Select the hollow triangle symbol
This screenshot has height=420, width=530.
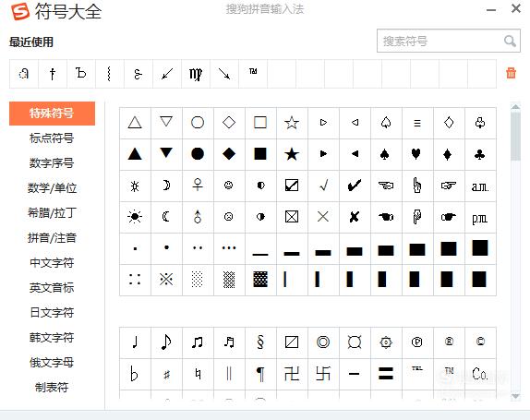coord(135,123)
